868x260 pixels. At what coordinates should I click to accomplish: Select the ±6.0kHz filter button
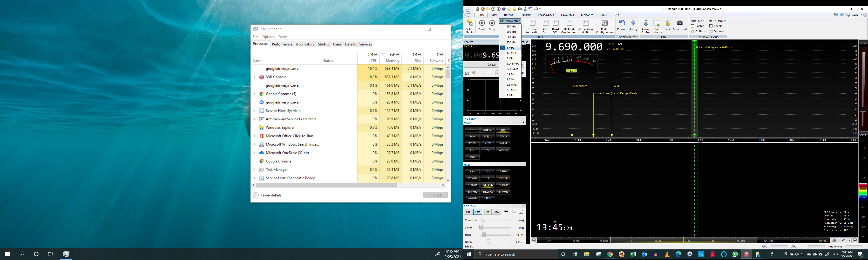click(488, 192)
